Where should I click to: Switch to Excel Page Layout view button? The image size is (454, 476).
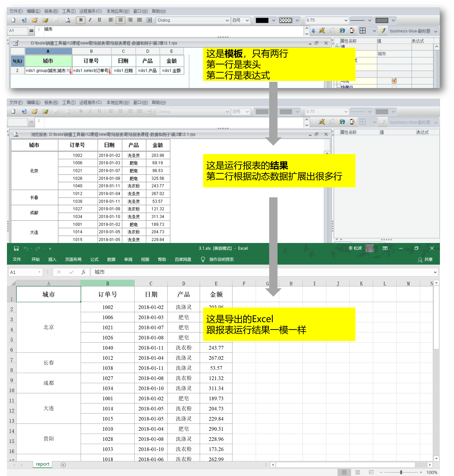pos(358,472)
